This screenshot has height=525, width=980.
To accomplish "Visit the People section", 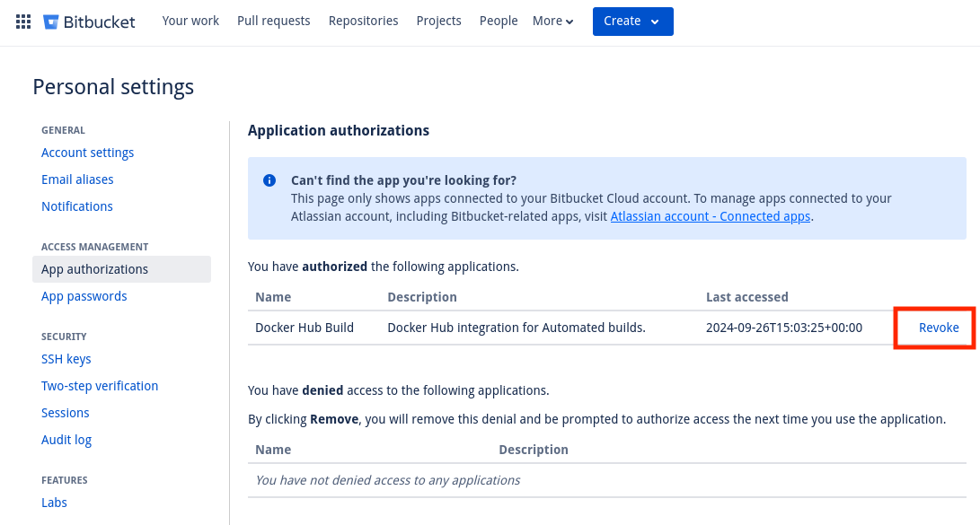I will (x=498, y=21).
